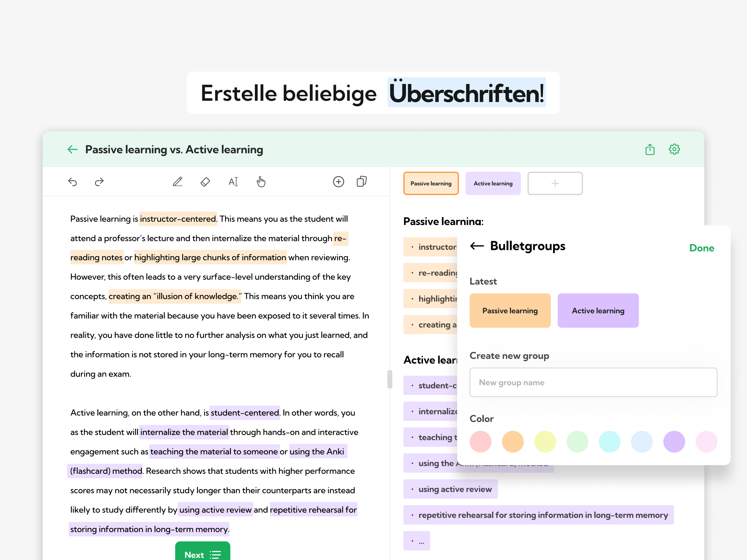
Task: Pick the pink color swatch
Action: (480, 441)
